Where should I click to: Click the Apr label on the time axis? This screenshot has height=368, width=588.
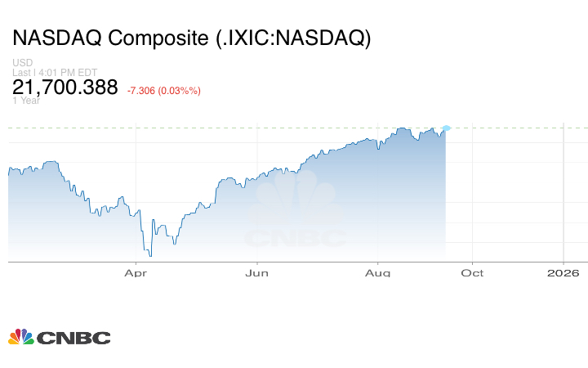tap(136, 272)
